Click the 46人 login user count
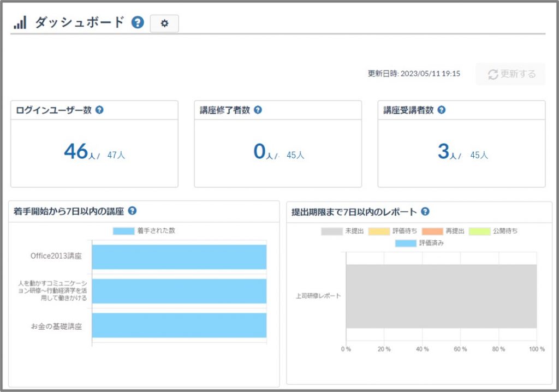Image resolution: width=559 pixels, height=392 pixels. [76, 152]
